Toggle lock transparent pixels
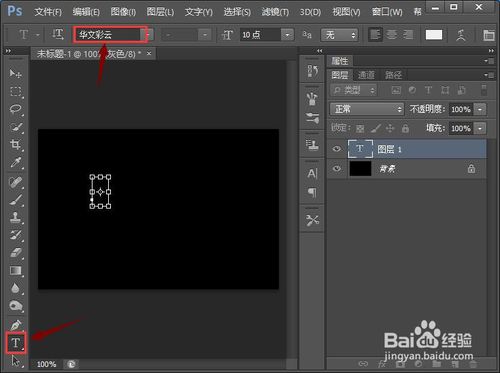The image size is (500, 373). tap(360, 128)
